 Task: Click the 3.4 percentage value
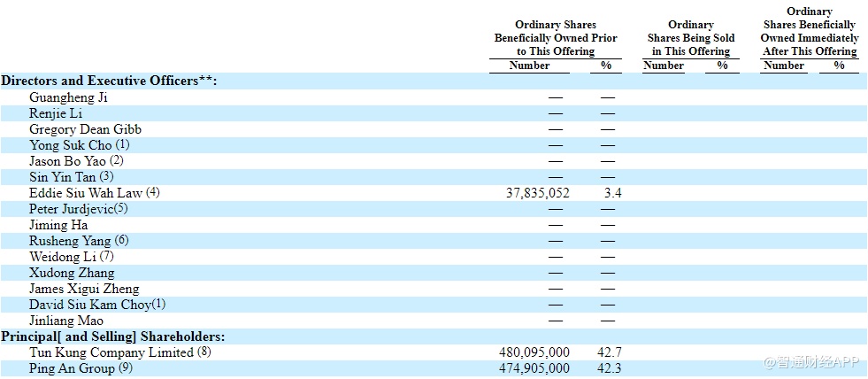(x=612, y=193)
